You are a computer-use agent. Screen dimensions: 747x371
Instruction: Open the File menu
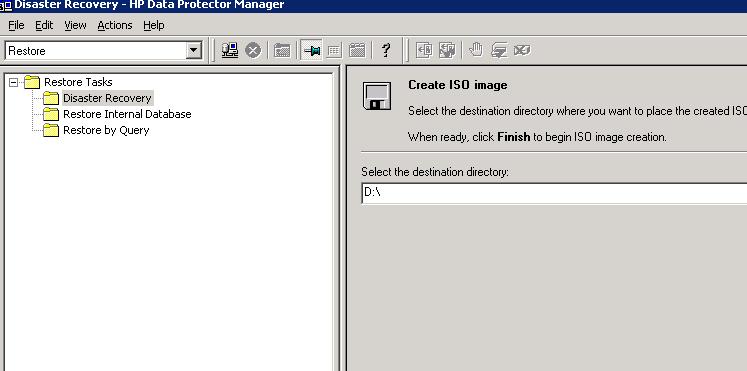tap(16, 25)
